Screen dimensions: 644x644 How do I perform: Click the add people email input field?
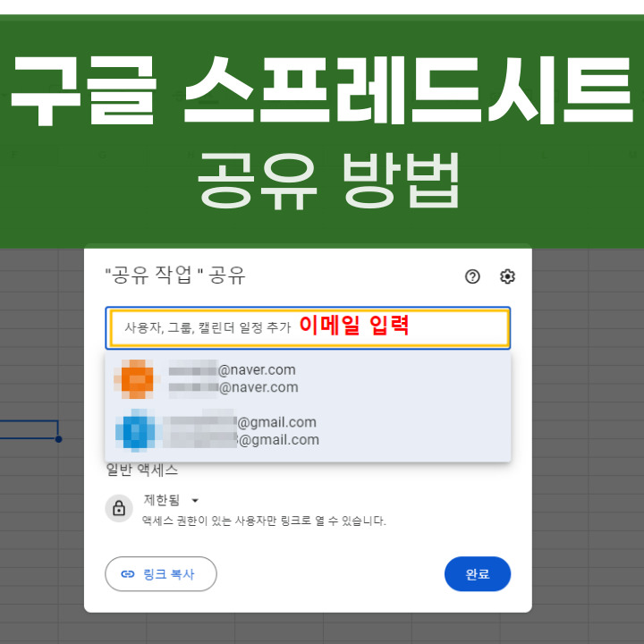click(308, 327)
